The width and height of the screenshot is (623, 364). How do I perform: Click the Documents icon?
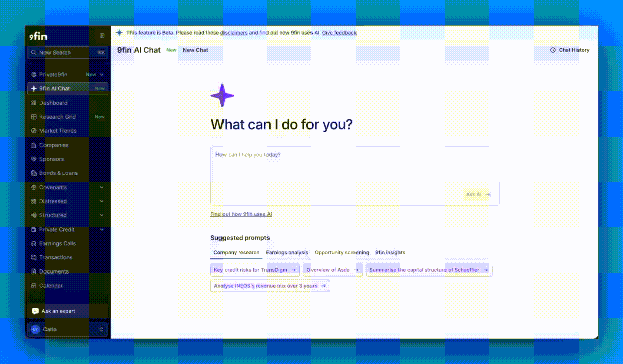[34, 271]
